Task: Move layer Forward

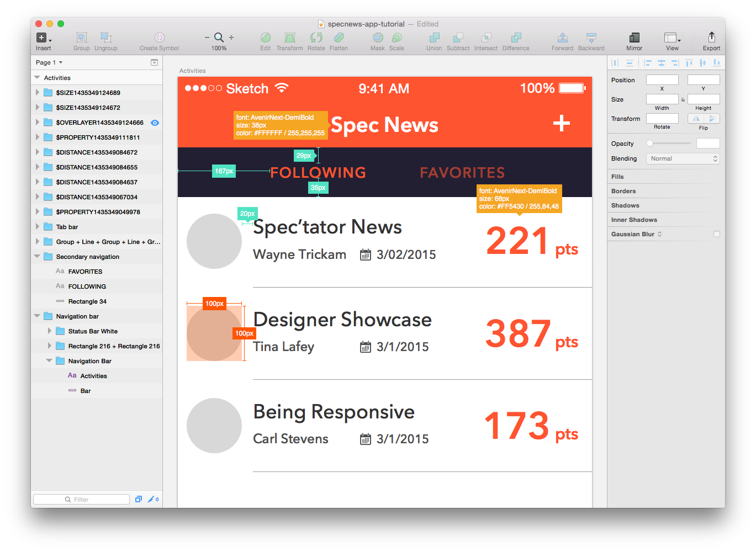Action: [x=562, y=38]
